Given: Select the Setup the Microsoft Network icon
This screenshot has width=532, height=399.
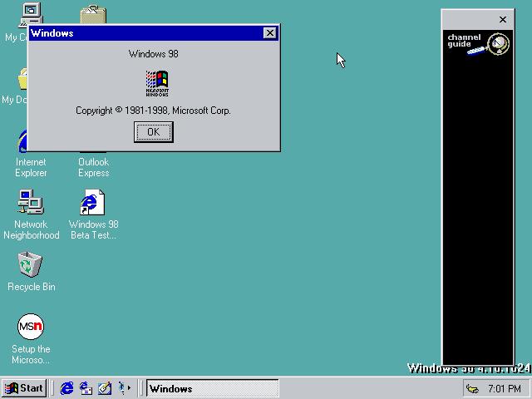Looking at the screenshot, I should [31, 338].
